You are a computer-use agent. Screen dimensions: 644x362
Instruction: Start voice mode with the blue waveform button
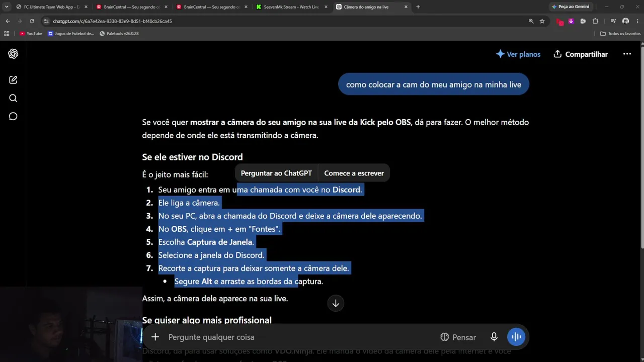pos(516,337)
